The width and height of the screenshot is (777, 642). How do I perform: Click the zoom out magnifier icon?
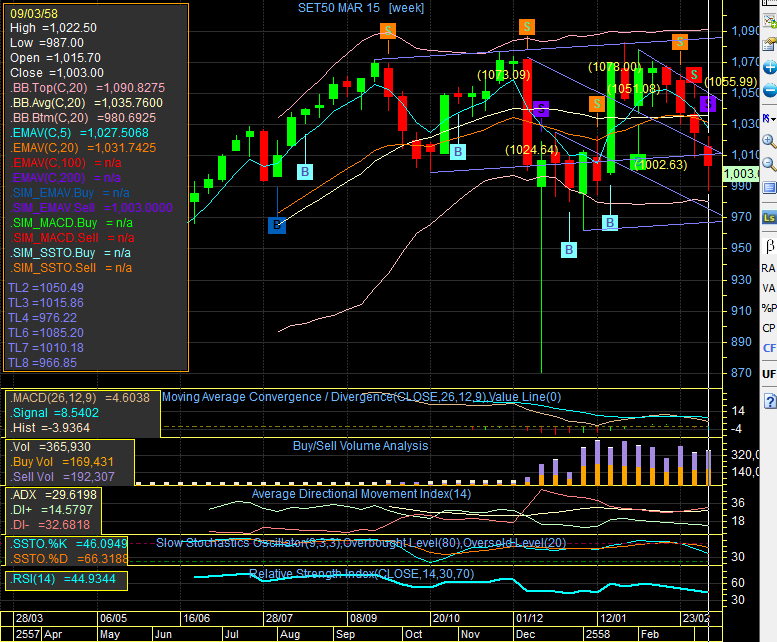[x=769, y=164]
